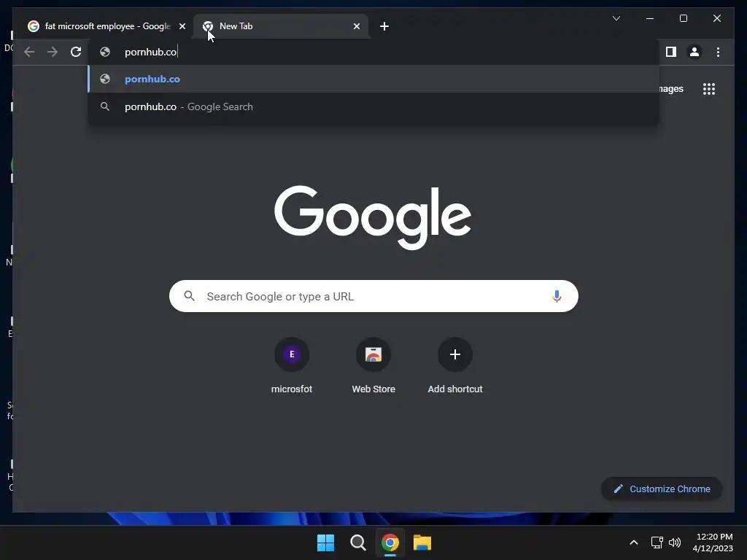
Task: Open the Chrome profile avatar menu
Action: [x=694, y=52]
